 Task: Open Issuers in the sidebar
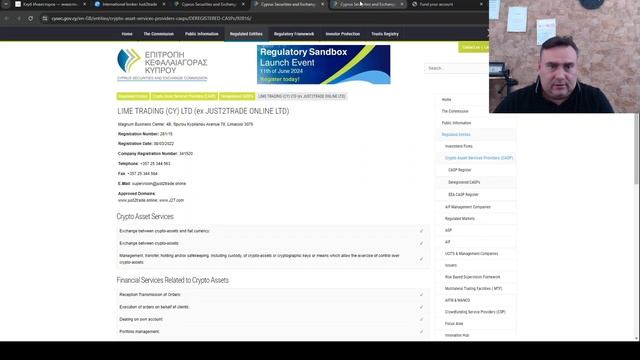(451, 265)
